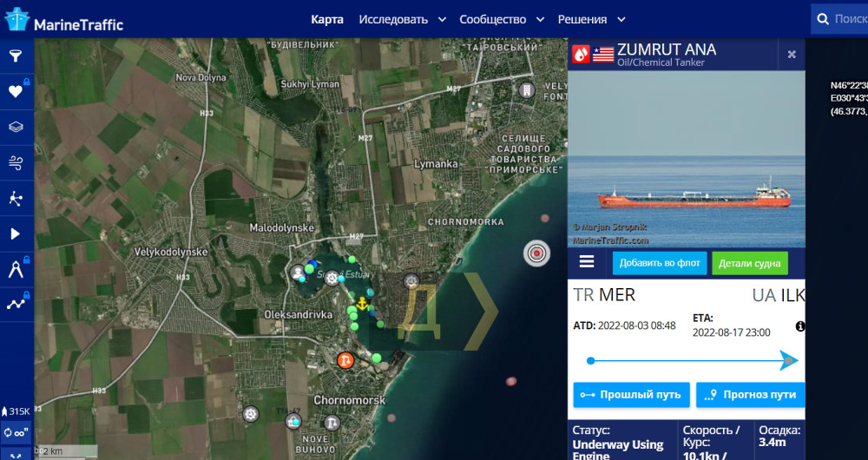Open the hamburger menu in vessel panel
This screenshot has height=460, width=868.
(x=587, y=262)
